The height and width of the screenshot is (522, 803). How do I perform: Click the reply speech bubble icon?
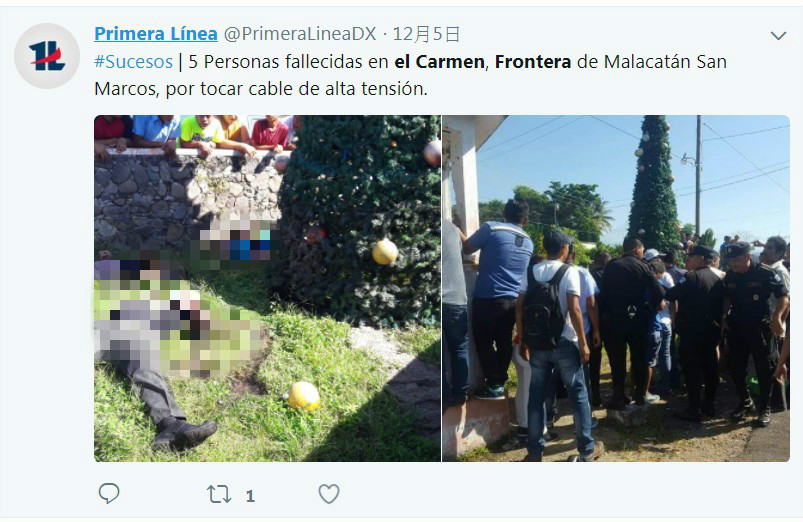(109, 493)
